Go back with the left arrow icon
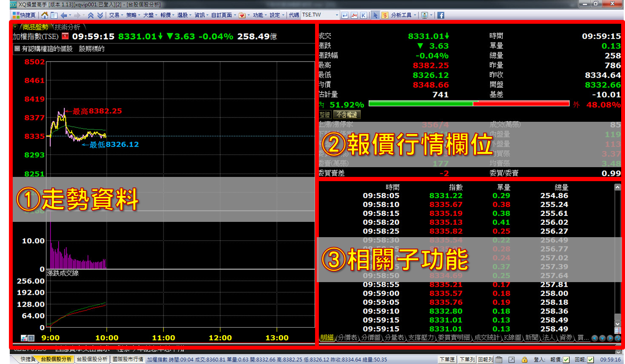This screenshot has width=625, height=364. (x=64, y=15)
